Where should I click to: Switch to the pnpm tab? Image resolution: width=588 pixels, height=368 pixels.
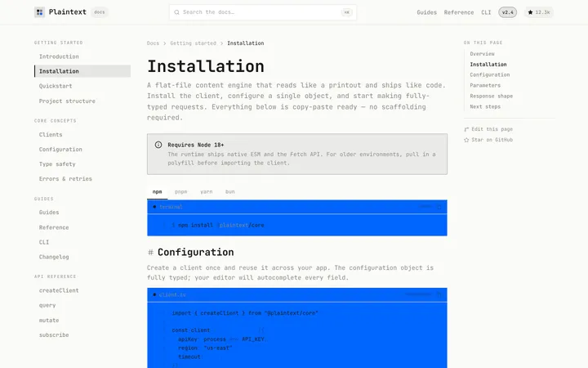(x=180, y=192)
